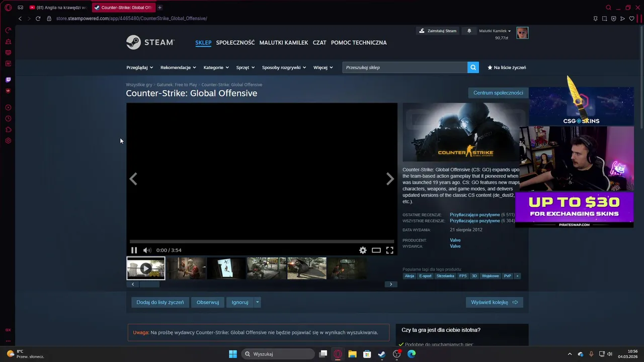Open sidebar settings gear in Opera
Image resolution: width=644 pixels, height=362 pixels.
coord(8,141)
